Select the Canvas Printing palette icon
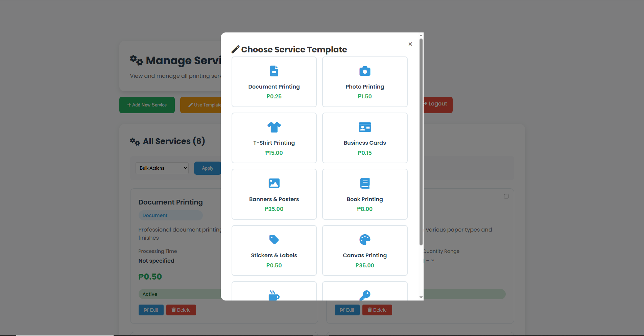Viewport: 644px width, 336px height. 364,240
